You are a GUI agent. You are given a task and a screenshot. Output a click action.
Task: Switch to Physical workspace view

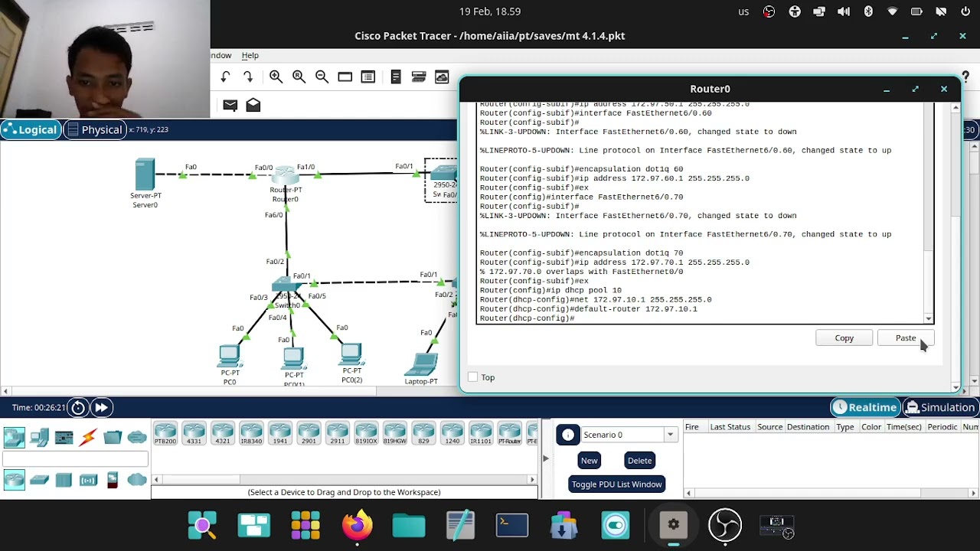click(x=94, y=129)
